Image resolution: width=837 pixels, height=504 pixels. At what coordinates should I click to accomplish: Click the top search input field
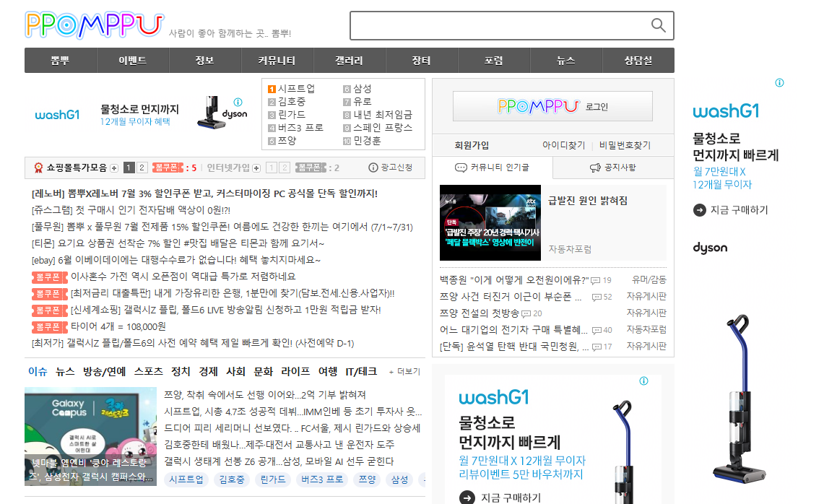pyautogui.click(x=498, y=25)
